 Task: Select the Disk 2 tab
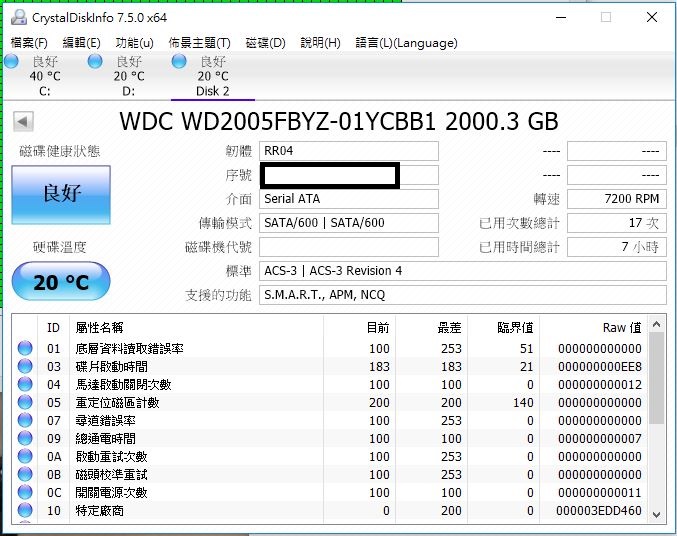point(212,76)
